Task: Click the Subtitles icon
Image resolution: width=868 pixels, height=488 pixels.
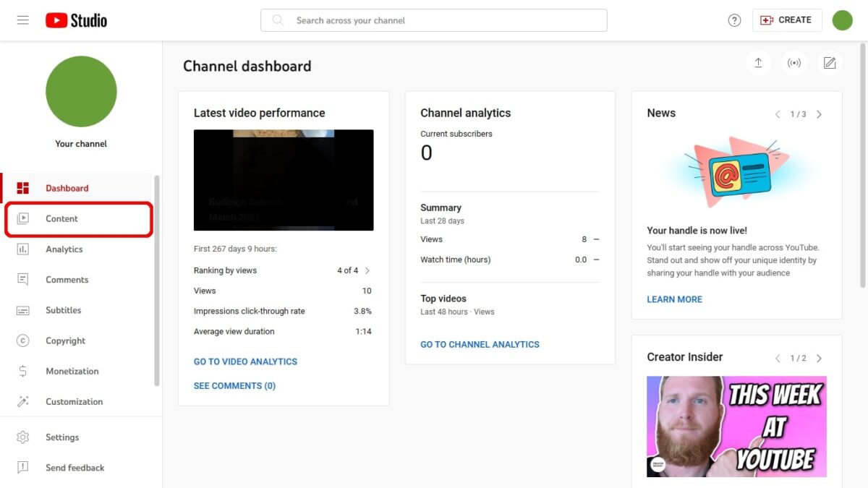Action: click(x=23, y=310)
